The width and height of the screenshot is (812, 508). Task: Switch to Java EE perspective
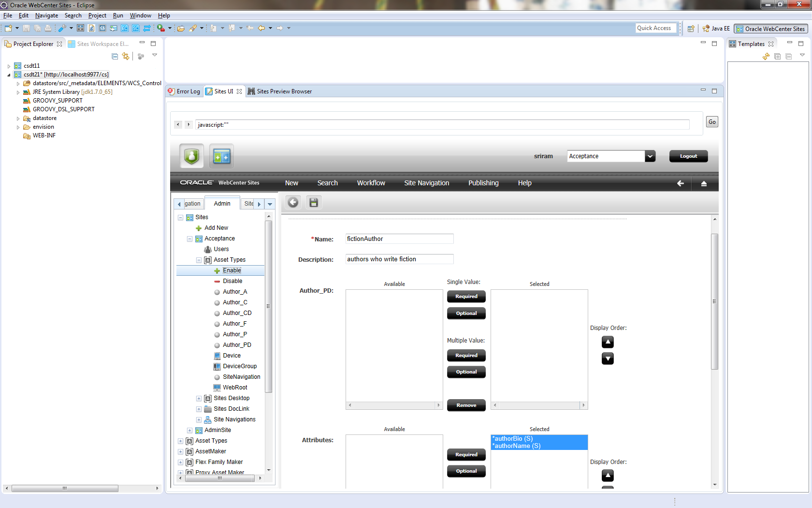(x=716, y=29)
